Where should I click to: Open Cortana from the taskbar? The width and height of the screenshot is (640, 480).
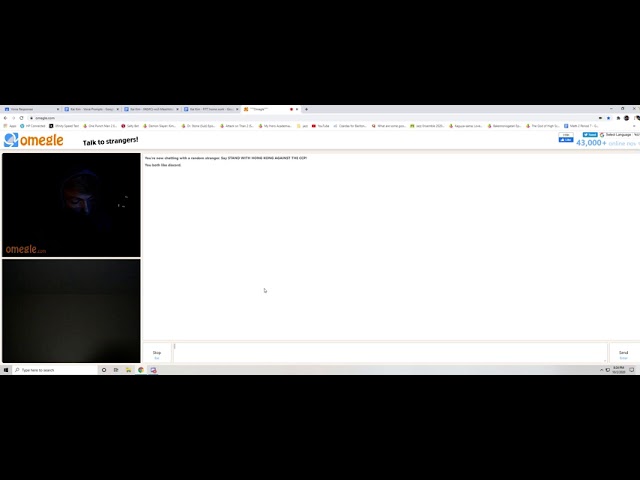point(104,370)
